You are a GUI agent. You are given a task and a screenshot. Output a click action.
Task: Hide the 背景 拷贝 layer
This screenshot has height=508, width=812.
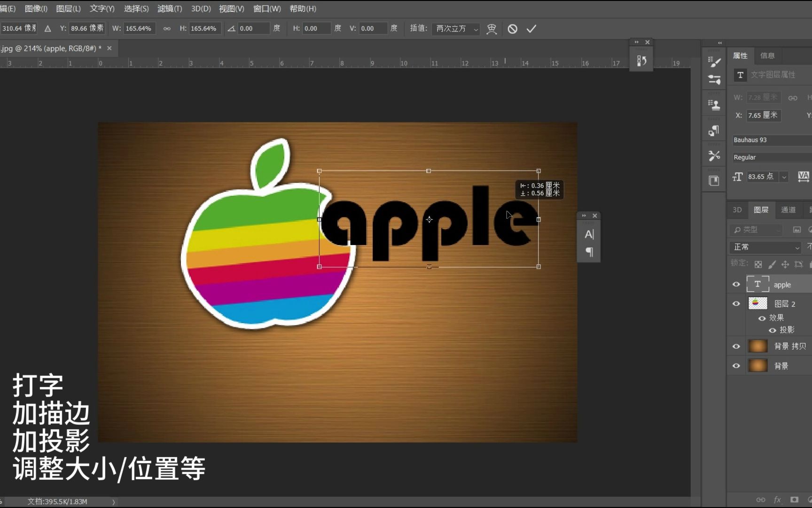coord(736,346)
